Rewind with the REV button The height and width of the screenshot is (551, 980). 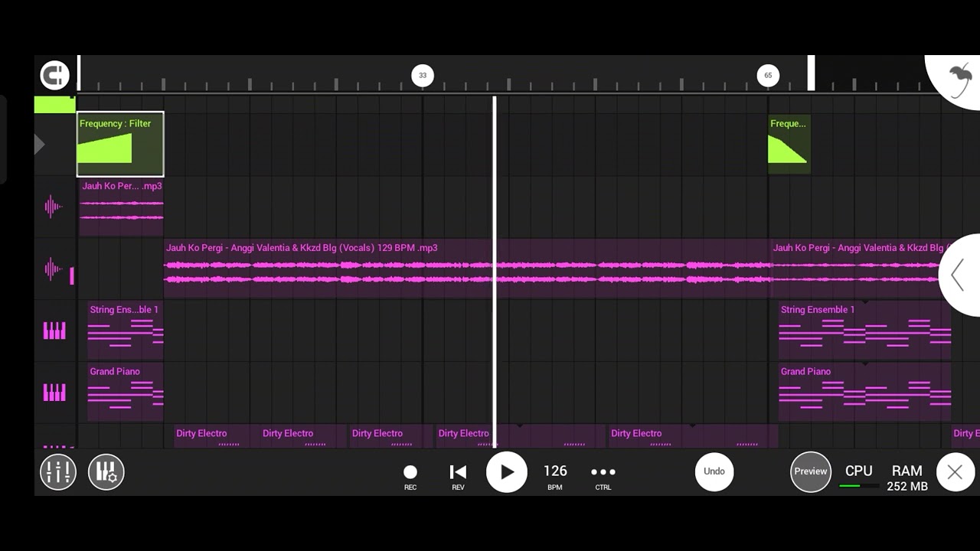click(x=458, y=477)
